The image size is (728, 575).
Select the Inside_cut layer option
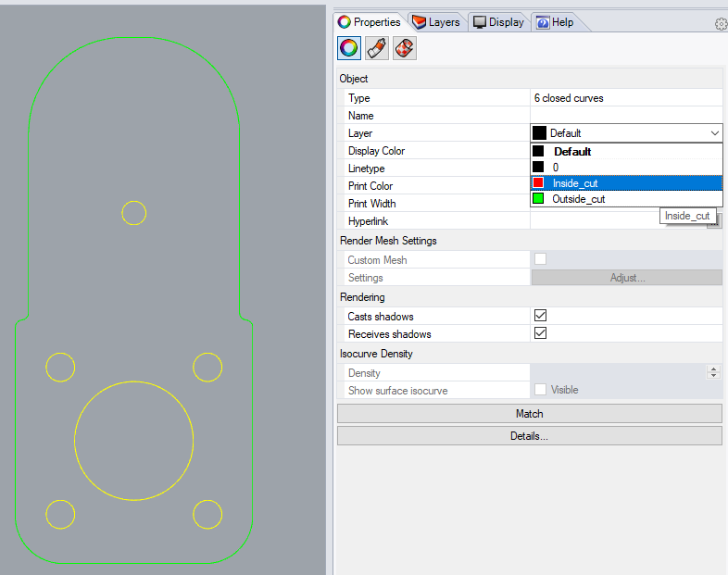(x=574, y=183)
